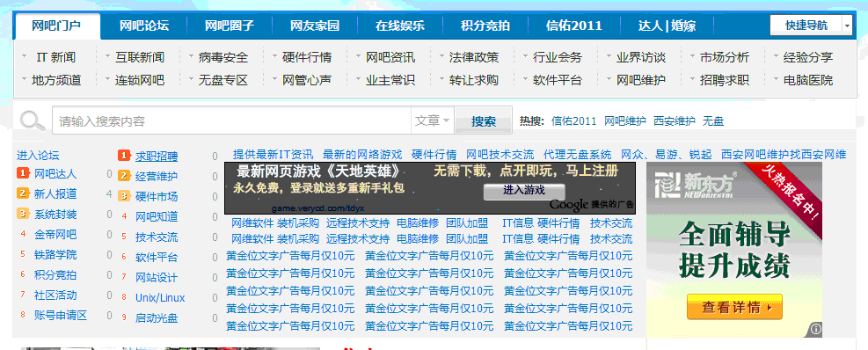Screen dimensions: 868x350
Task: Open the 网吧知道 forum link
Action: [x=157, y=216]
